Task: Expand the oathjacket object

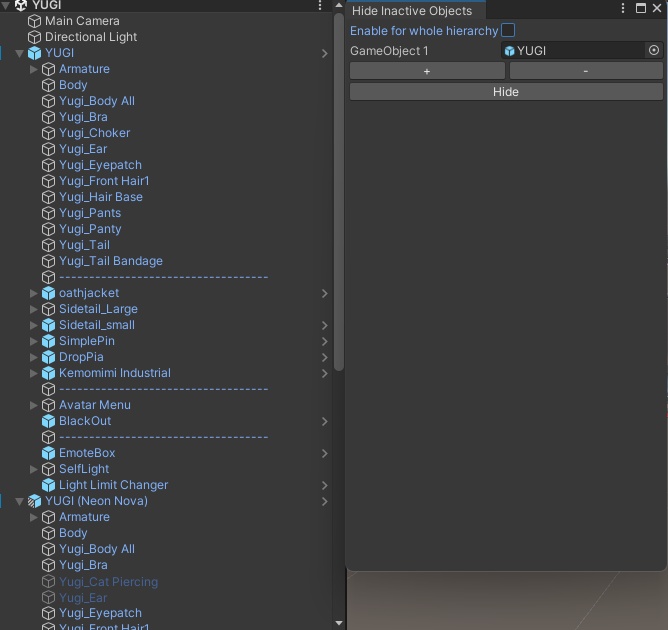Action: 34,293
